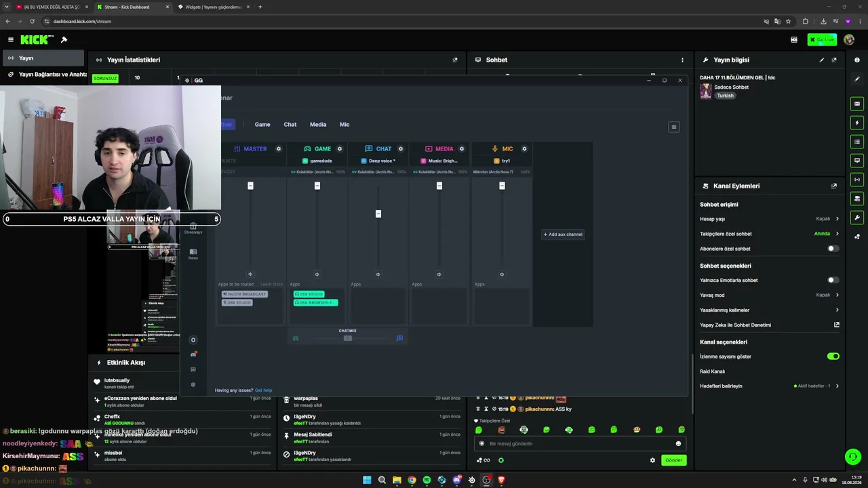Open GAME preset dropdown gamedude
Screen dimensions: 868x488
tap(317, 161)
